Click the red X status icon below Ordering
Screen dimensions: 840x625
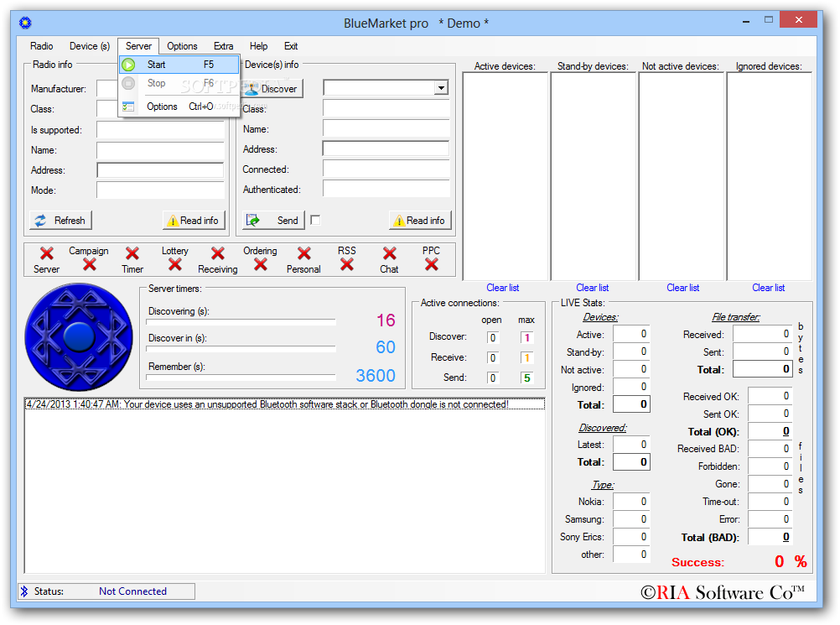tap(261, 264)
